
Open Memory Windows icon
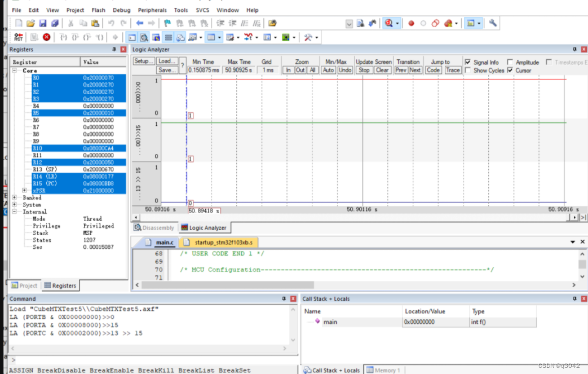[211, 37]
